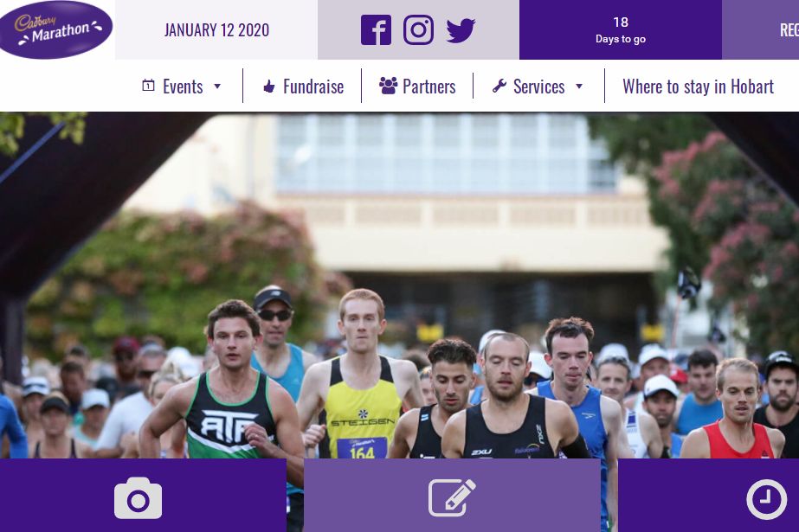799x532 pixels.
Task: Open the Twitter bird icon
Action: pos(461,30)
